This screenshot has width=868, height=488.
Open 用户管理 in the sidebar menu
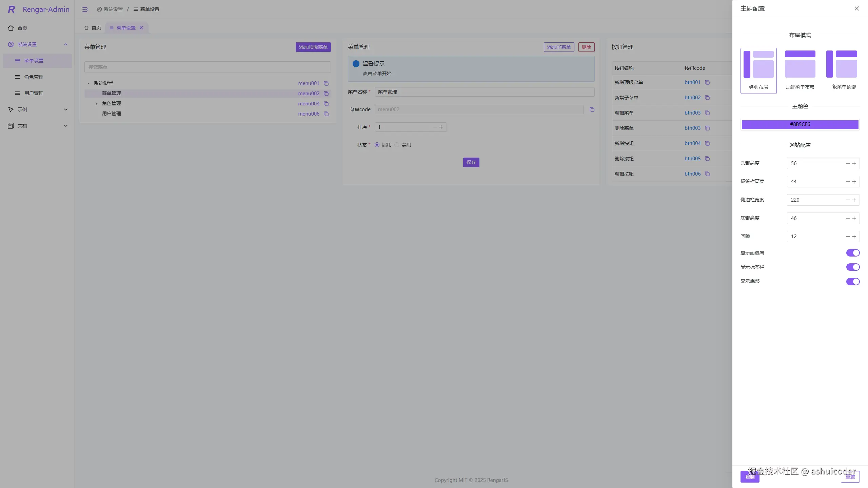34,93
